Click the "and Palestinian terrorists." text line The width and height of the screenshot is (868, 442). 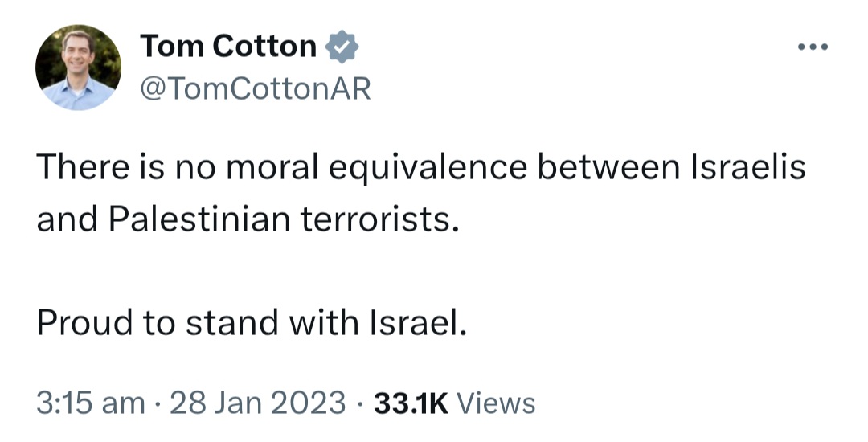pos(248,219)
